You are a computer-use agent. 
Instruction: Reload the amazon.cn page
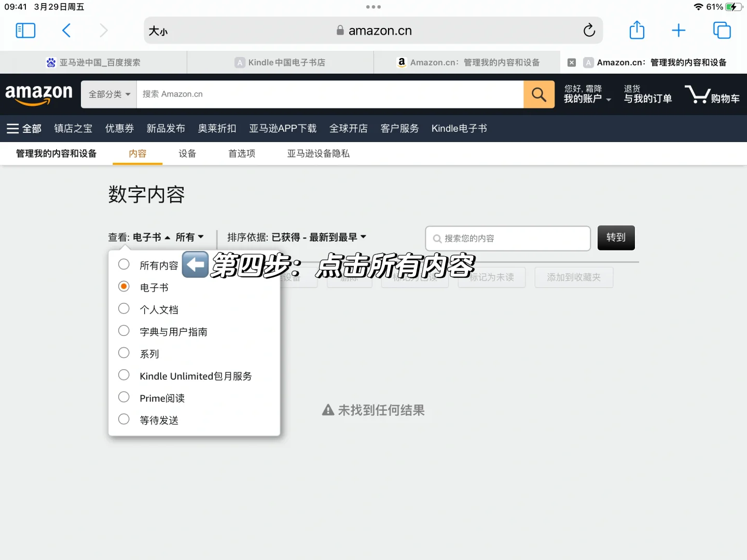pyautogui.click(x=589, y=31)
